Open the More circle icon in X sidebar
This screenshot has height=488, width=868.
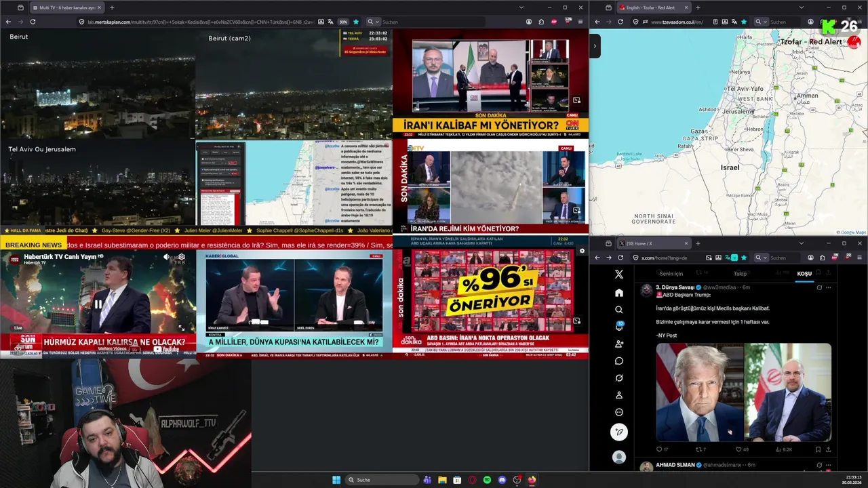[618, 412]
